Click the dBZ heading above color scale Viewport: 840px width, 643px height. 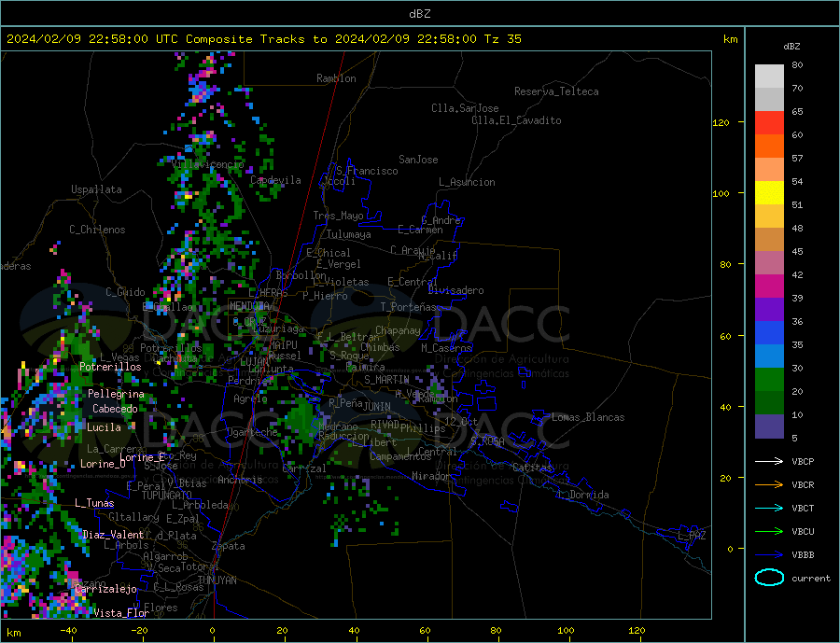coord(791,47)
